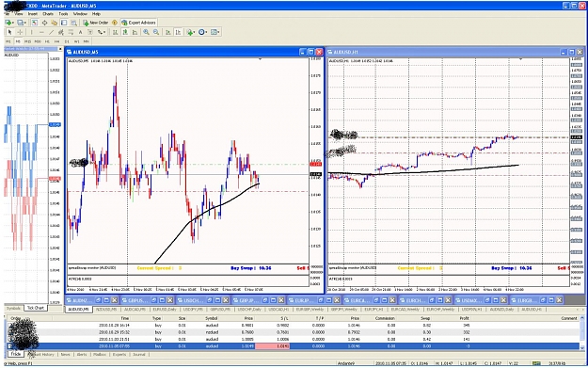Pick the Horizontal Line drawing tool
The width and height of the screenshot is (588, 368).
coord(41,32)
